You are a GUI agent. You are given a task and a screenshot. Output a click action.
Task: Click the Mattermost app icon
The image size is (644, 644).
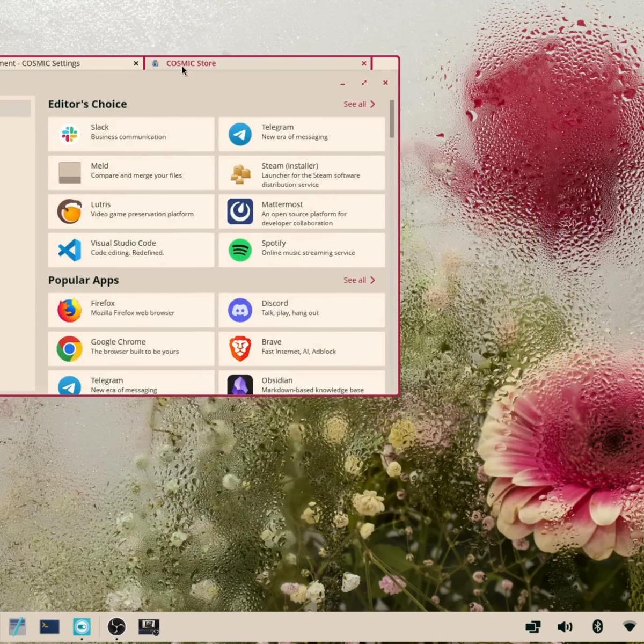pos(240,211)
